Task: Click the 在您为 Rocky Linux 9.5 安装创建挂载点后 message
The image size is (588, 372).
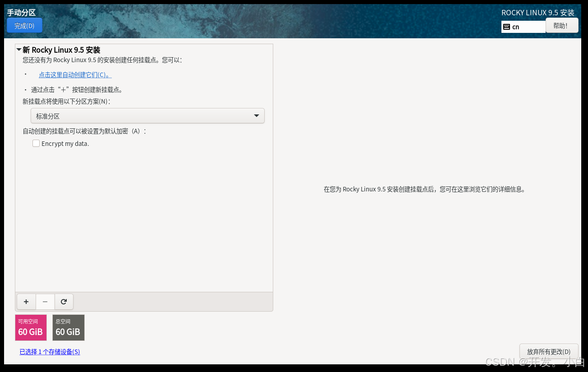Action: pos(424,189)
